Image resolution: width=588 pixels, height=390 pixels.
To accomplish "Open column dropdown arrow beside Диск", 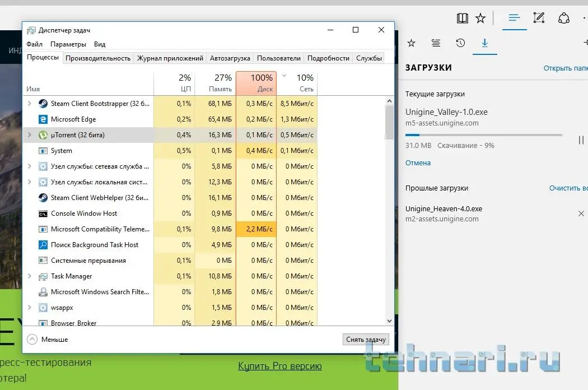I will tap(284, 76).
